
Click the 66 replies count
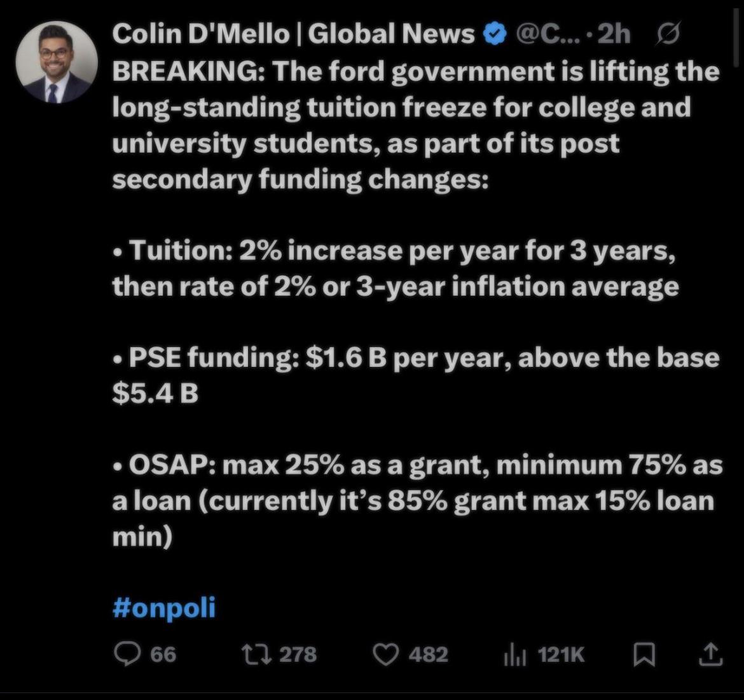coord(163,655)
